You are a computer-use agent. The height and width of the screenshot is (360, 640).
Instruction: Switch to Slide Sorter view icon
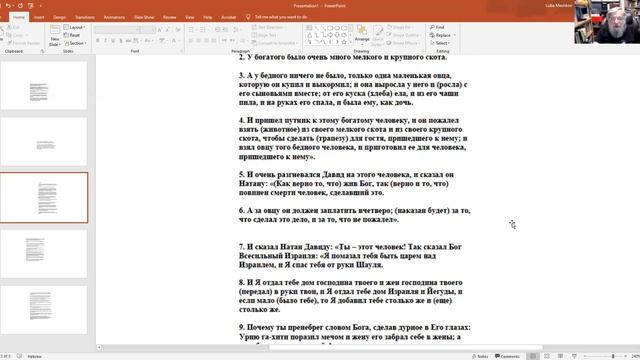(547, 356)
